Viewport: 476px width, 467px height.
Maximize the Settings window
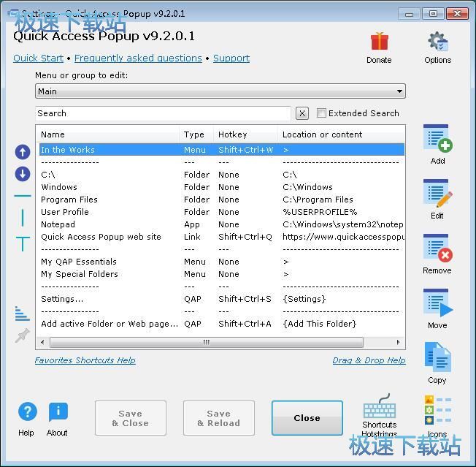click(x=433, y=14)
